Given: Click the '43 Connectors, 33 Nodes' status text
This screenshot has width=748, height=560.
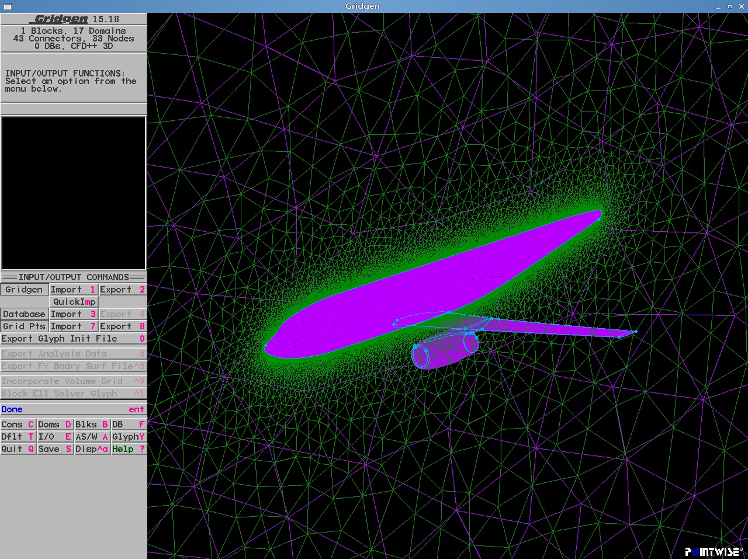Looking at the screenshot, I should 74,39.
